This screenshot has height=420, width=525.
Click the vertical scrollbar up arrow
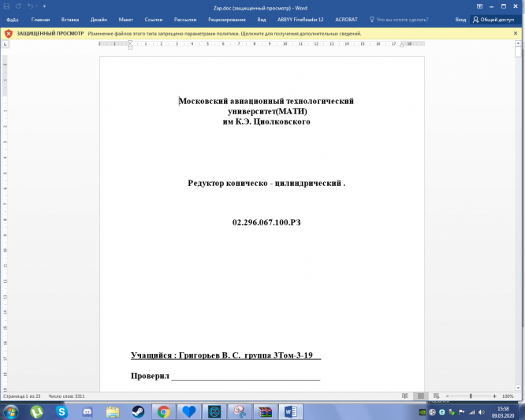[x=518, y=43]
